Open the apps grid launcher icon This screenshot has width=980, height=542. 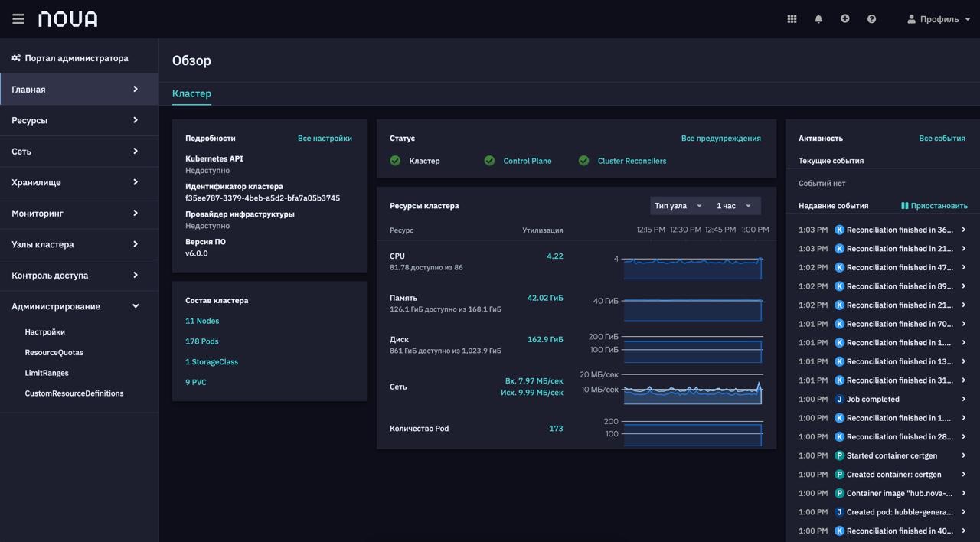792,19
